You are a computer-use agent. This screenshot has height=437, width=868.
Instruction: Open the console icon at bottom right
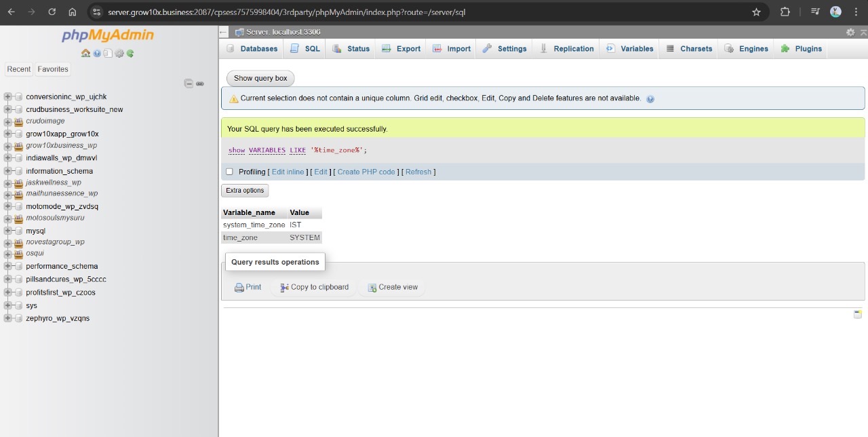point(858,314)
